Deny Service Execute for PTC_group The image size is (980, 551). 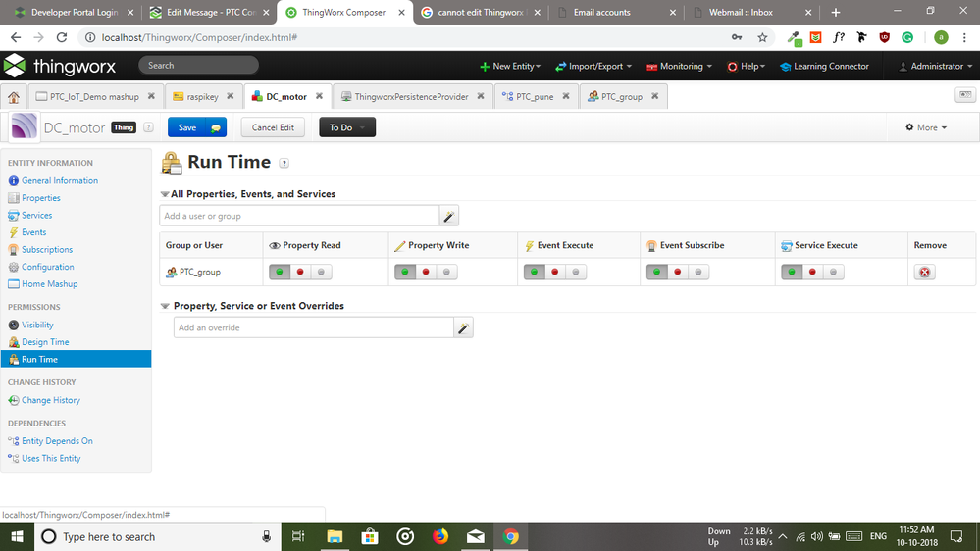click(x=812, y=272)
